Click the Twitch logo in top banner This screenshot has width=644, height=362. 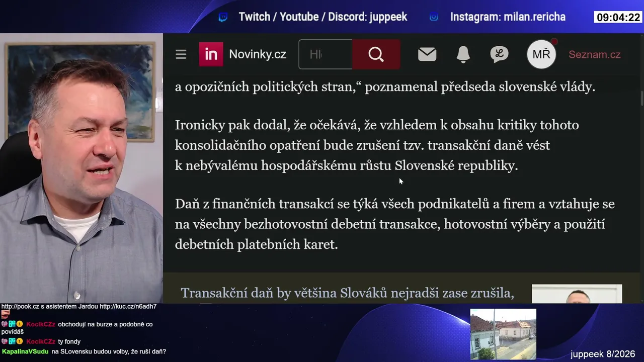223,17
